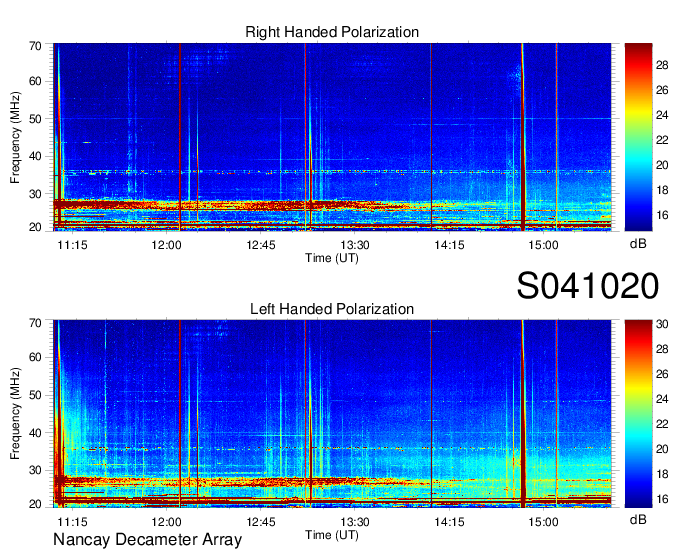Click the 30 MHz tick on Left Handed frequency axis
Viewport: 680px width, 552px height.
point(35,470)
